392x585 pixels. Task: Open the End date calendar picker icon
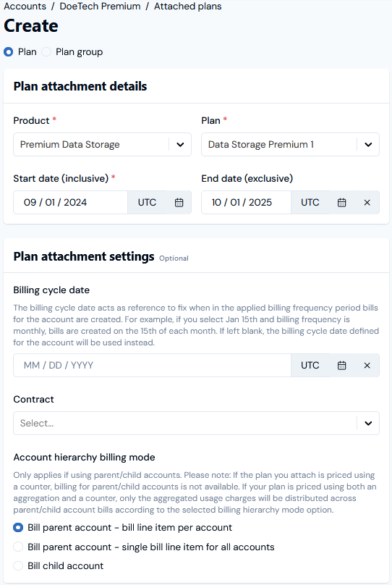pyautogui.click(x=341, y=203)
